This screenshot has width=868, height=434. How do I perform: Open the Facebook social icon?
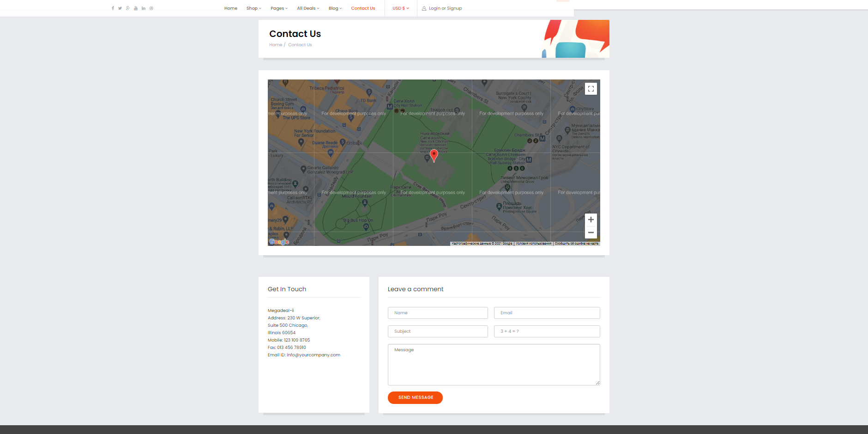pyautogui.click(x=113, y=8)
